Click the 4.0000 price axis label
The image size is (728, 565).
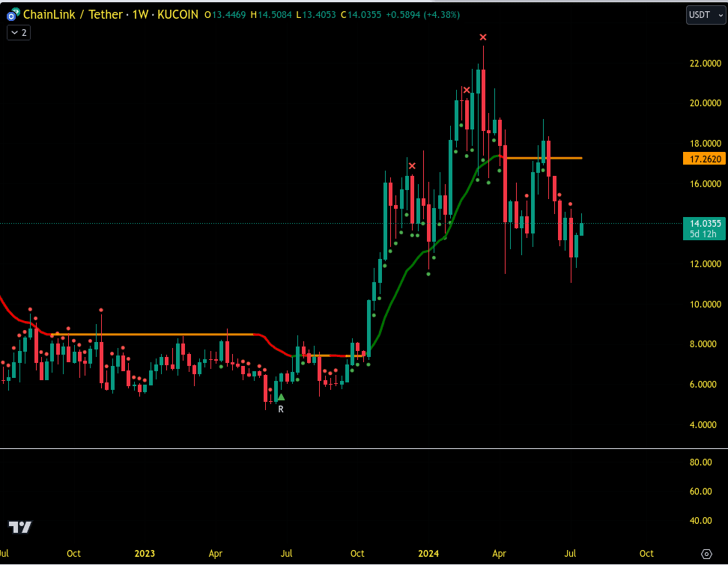tap(703, 425)
